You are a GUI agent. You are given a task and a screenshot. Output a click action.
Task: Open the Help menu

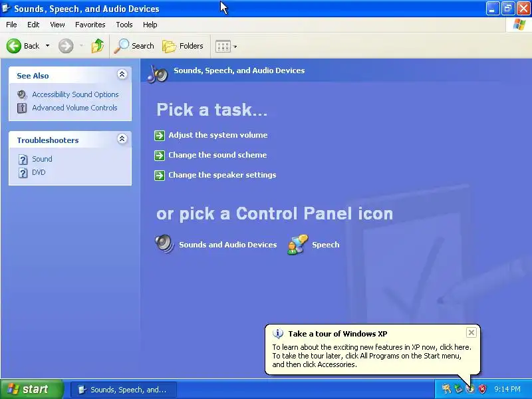(x=150, y=25)
